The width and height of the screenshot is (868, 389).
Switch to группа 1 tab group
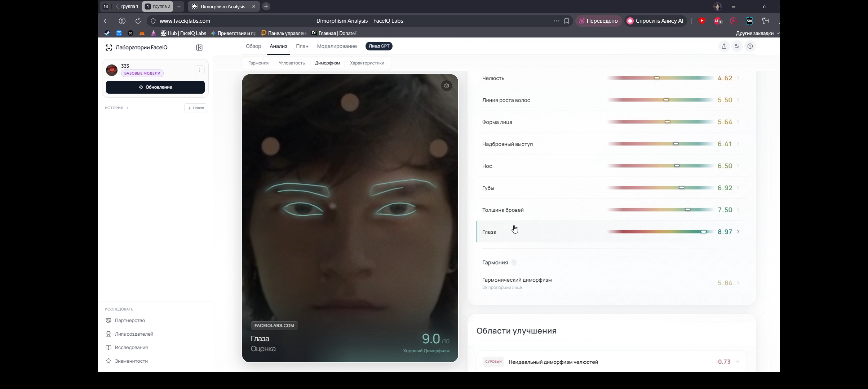(127, 6)
